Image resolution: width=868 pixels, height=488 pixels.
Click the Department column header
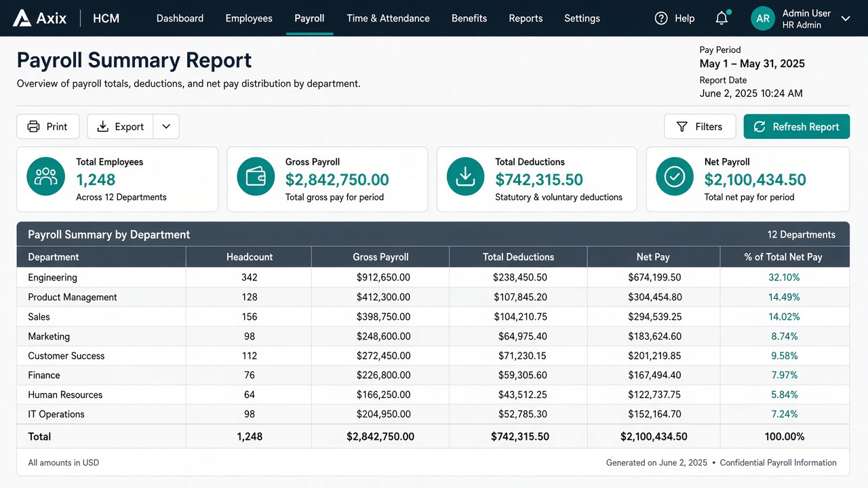(54, 257)
